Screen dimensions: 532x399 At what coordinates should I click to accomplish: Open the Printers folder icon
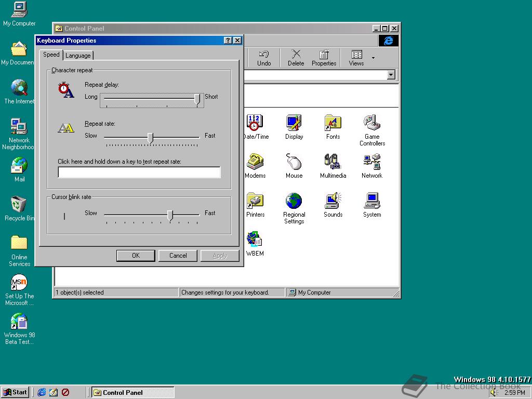(x=255, y=201)
